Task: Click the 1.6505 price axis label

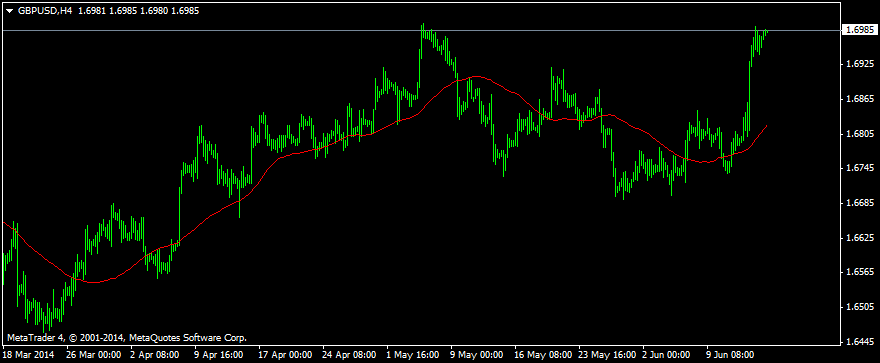Action: point(859,307)
